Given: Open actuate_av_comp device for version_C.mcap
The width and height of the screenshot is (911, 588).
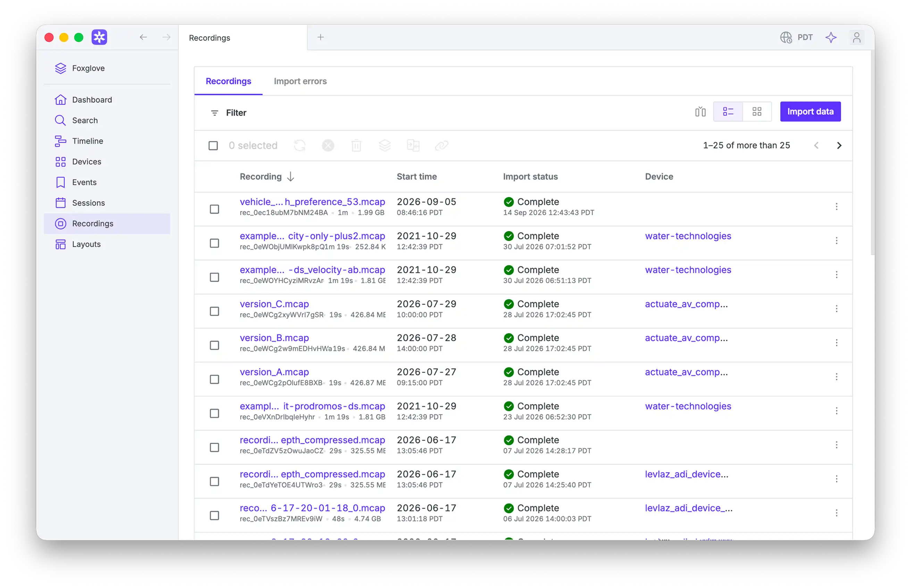Looking at the screenshot, I should [x=686, y=304].
